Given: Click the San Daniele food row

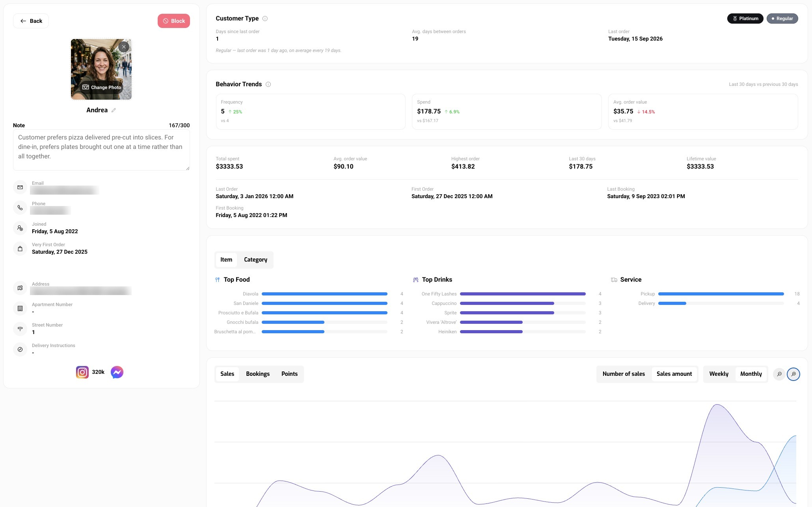Looking at the screenshot, I should point(309,303).
